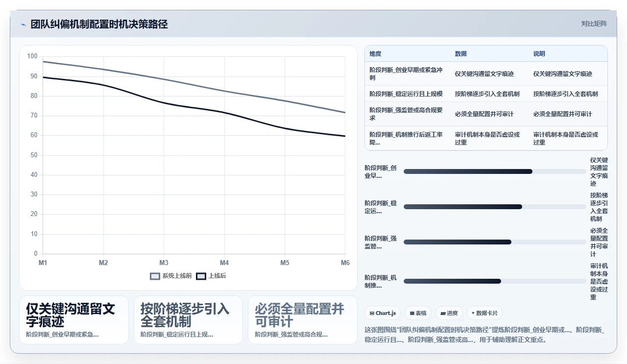Open the 必须全量配置并可审计 data card
Screen dimensions: 627x364
click(303, 320)
